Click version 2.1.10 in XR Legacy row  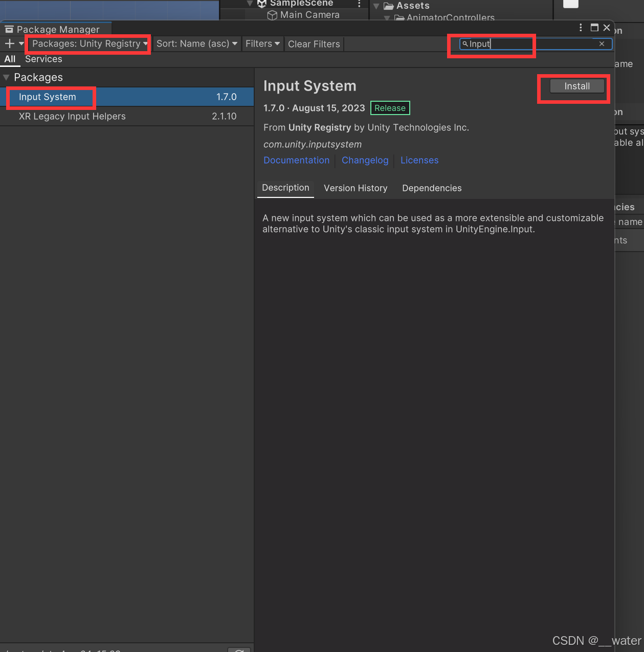(224, 117)
